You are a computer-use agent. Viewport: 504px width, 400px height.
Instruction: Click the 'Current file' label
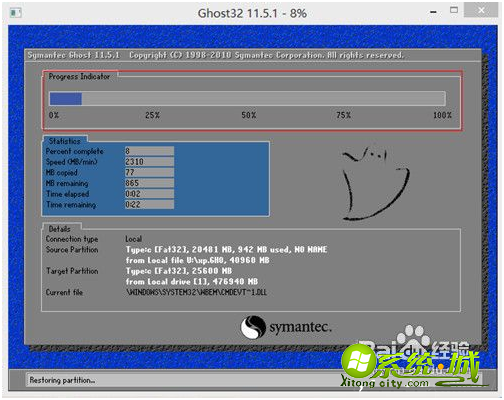pyautogui.click(x=64, y=292)
